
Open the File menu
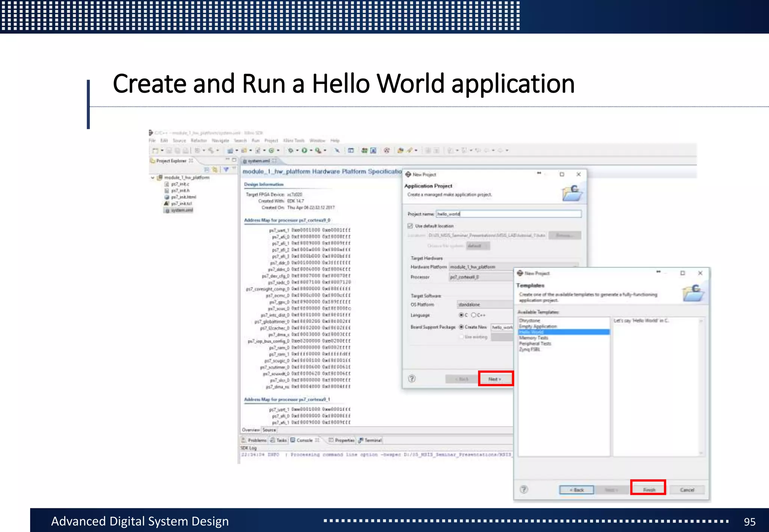click(152, 141)
